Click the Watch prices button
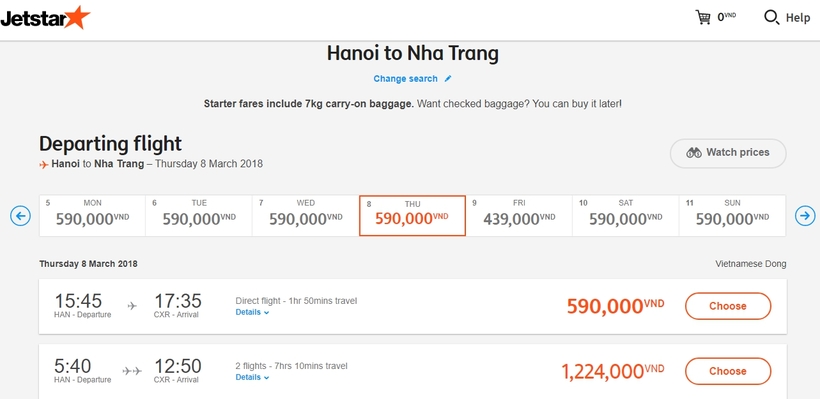The image size is (820, 399). coord(728,153)
